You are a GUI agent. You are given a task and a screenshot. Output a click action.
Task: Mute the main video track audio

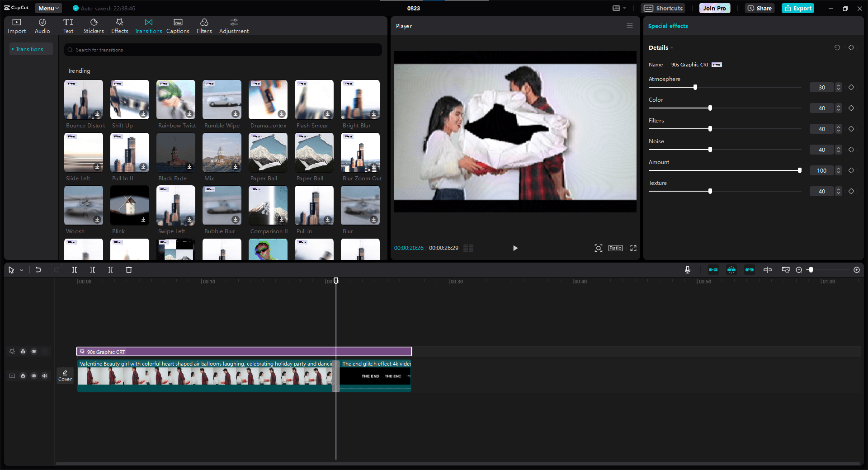coord(45,376)
